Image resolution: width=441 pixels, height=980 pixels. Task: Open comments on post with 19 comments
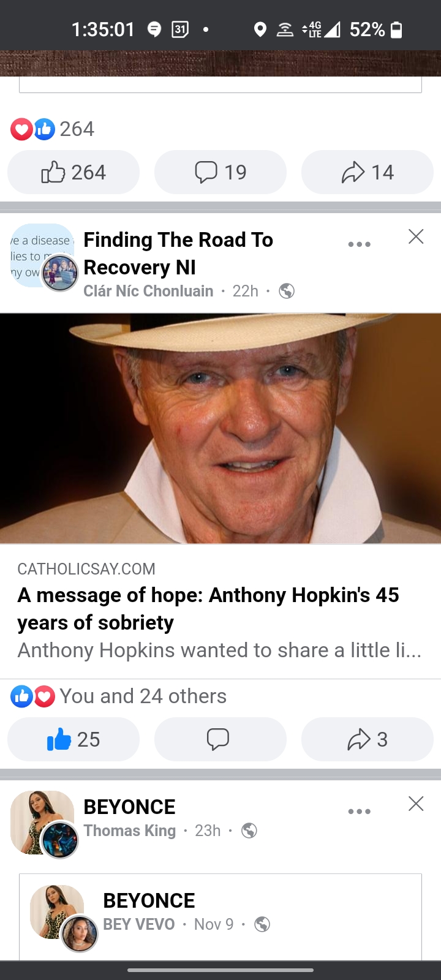221,172
